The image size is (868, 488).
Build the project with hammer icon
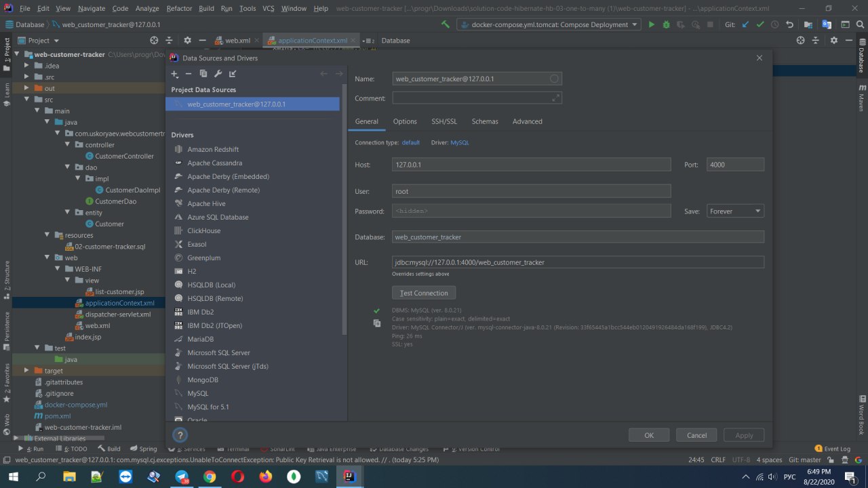pos(445,24)
